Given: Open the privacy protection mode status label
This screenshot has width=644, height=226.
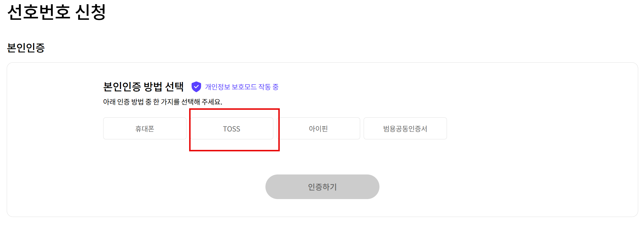Looking at the screenshot, I should coord(242,87).
